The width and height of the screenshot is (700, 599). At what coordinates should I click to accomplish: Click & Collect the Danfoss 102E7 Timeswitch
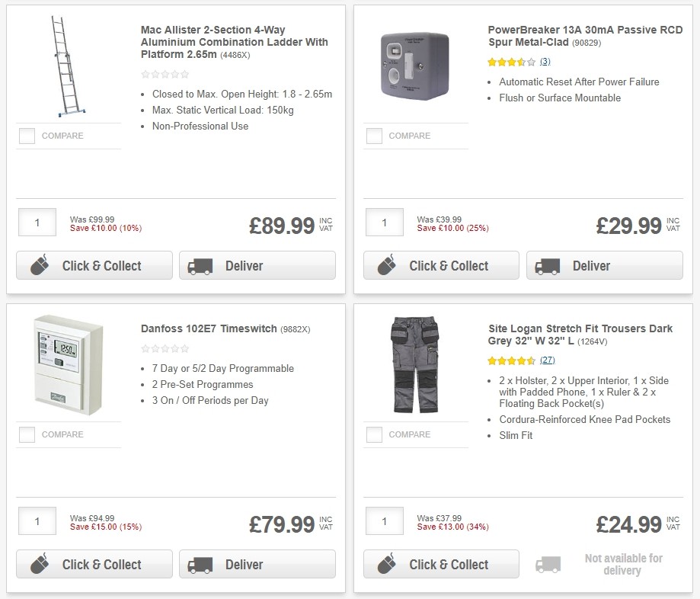(94, 565)
